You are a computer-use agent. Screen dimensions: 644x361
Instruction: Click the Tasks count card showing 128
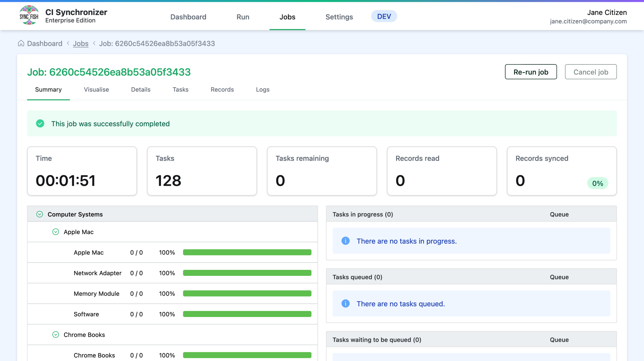click(202, 171)
